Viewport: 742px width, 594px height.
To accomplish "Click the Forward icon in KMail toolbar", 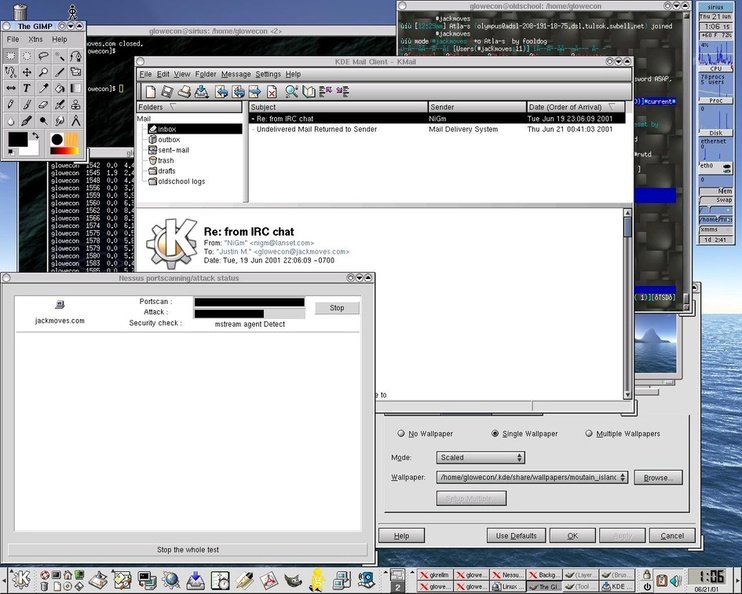I will pyautogui.click(x=255, y=91).
